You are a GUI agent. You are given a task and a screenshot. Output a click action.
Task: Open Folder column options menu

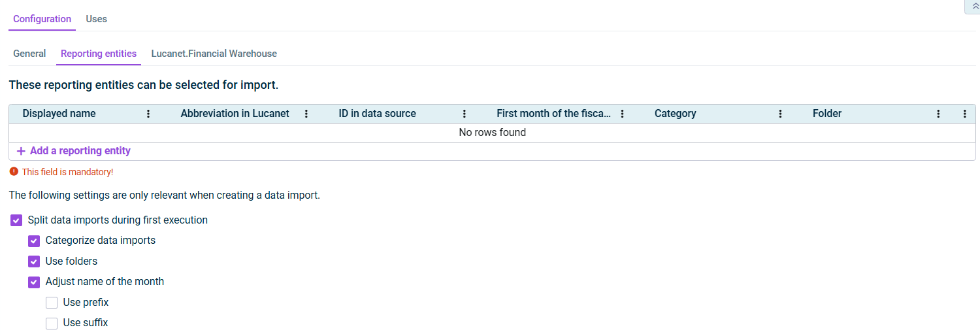click(x=938, y=114)
